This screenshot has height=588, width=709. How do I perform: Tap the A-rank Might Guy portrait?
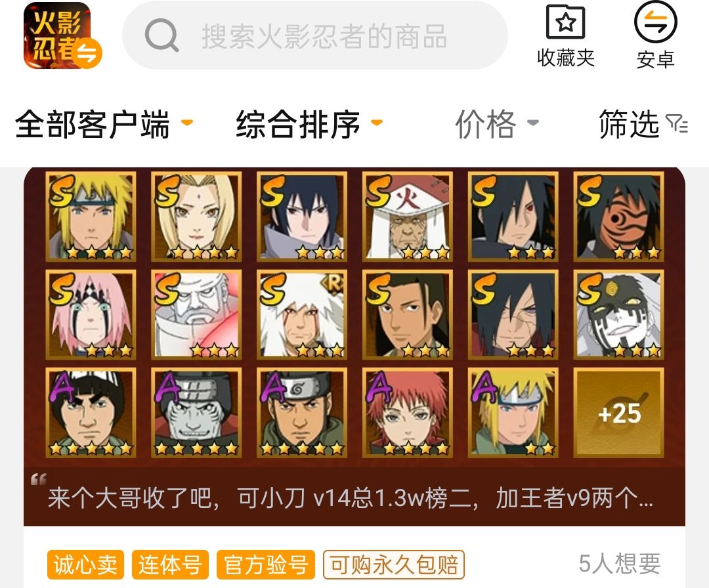click(91, 412)
